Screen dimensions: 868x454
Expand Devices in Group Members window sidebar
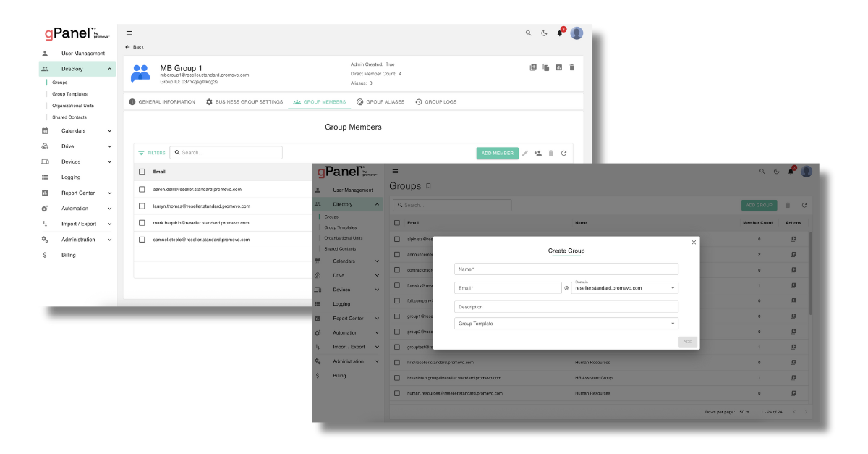[x=109, y=161]
